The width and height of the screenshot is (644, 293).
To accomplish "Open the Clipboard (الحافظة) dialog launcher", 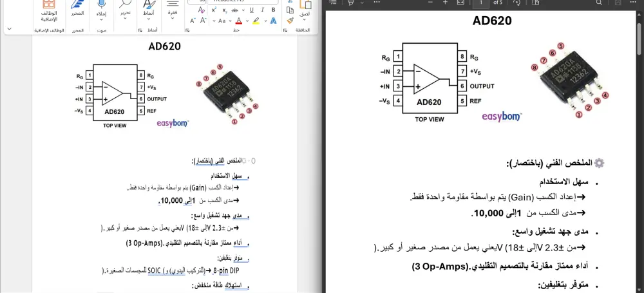I will [x=285, y=30].
